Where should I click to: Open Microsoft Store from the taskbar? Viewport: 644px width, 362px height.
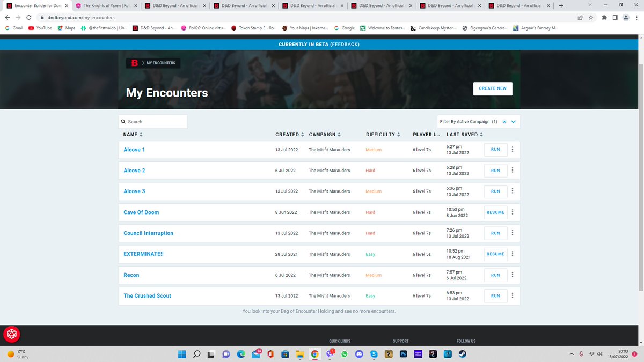[286, 354]
